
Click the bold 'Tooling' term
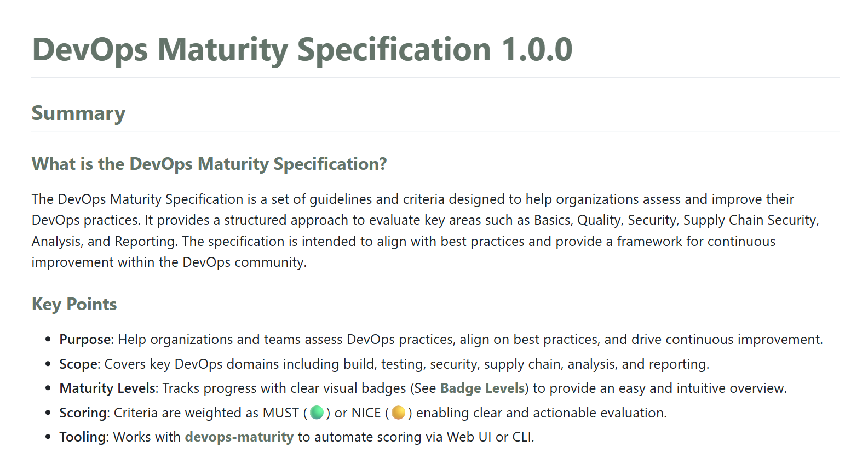(x=83, y=437)
